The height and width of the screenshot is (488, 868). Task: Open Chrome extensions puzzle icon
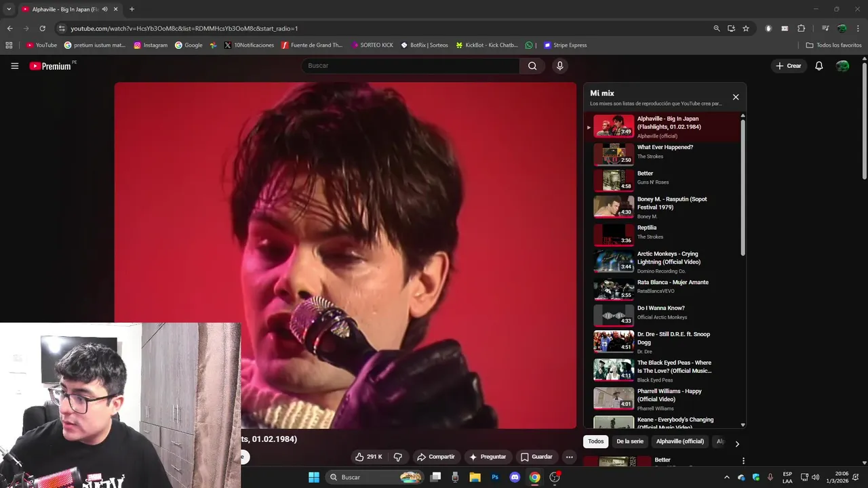click(x=801, y=28)
